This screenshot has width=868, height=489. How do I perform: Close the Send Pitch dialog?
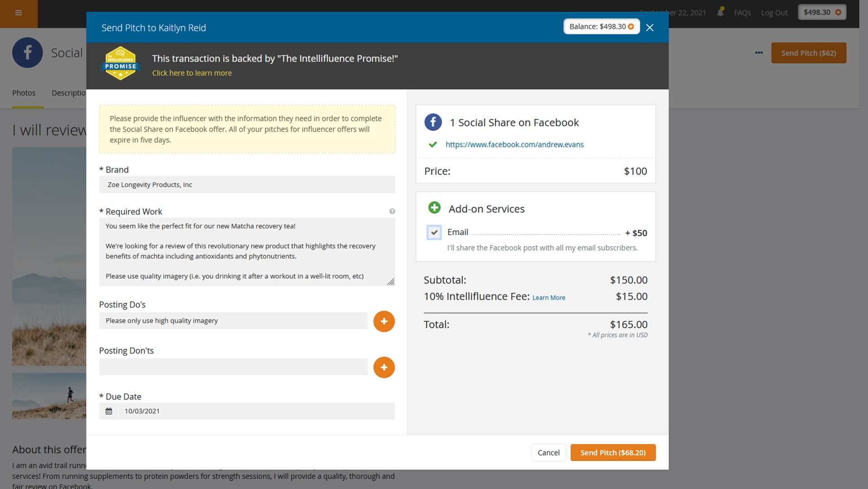[x=650, y=28]
